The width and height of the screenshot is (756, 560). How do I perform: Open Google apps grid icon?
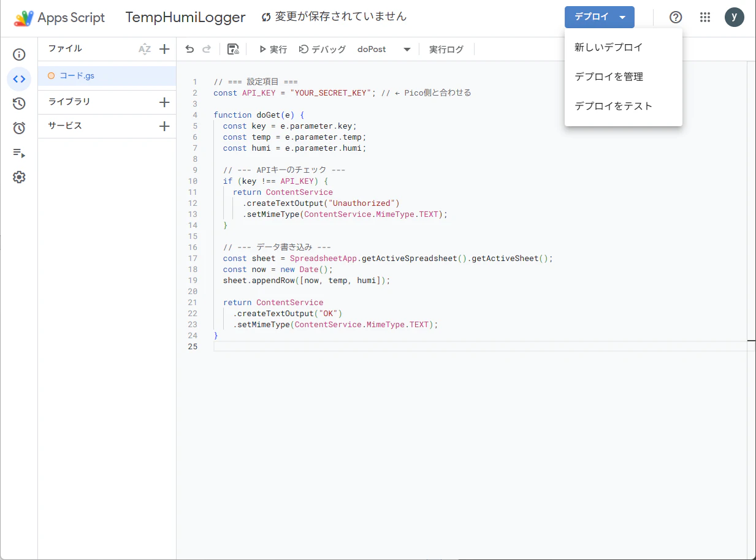[x=705, y=17]
